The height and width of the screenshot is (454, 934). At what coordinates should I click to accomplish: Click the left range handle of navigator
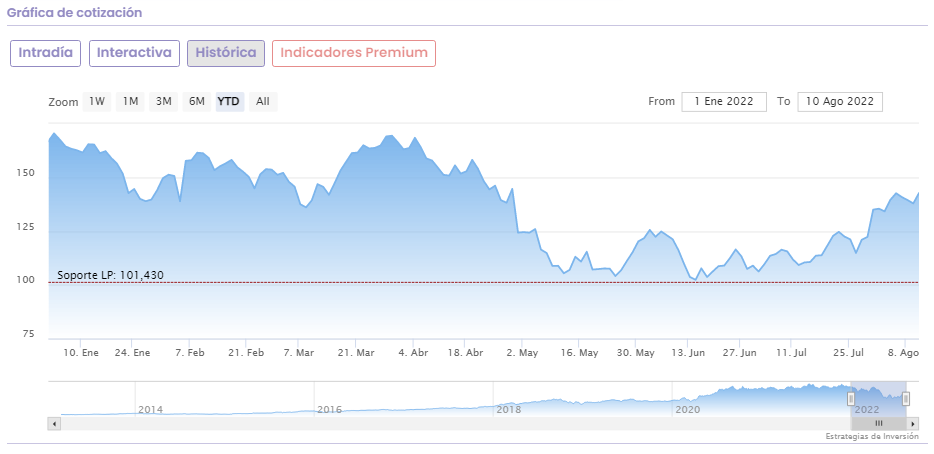(x=851, y=399)
